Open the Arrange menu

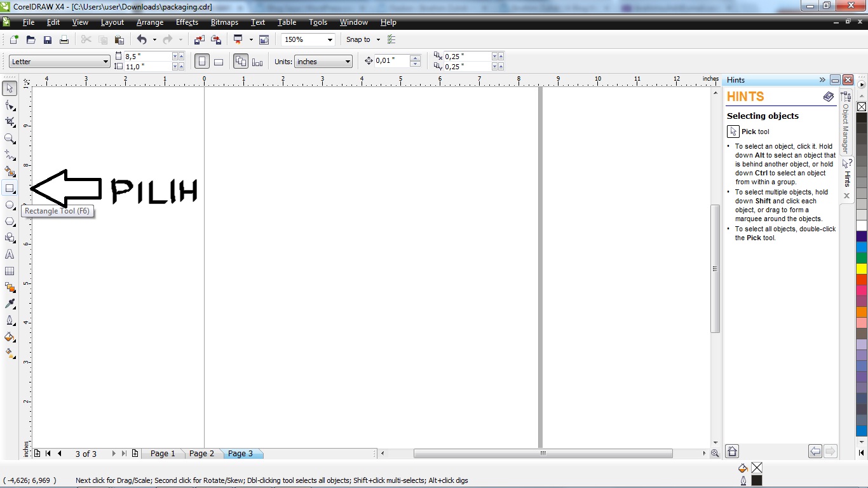[x=150, y=22]
